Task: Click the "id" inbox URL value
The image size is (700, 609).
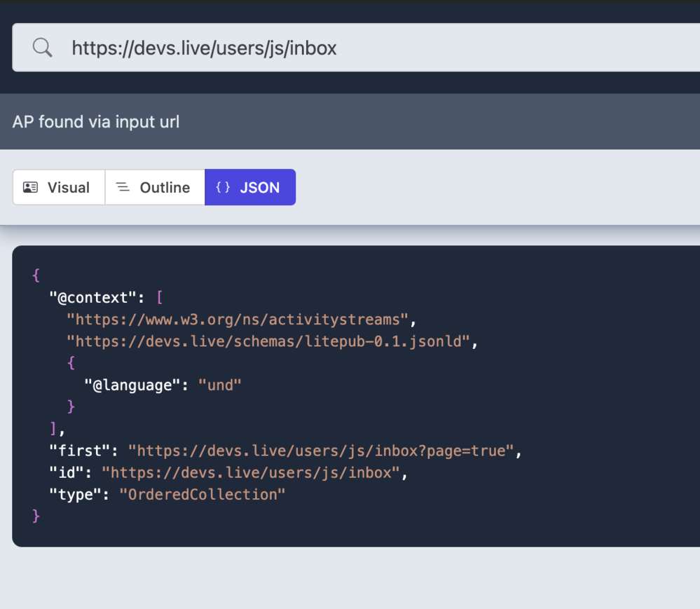Action: click(x=250, y=472)
